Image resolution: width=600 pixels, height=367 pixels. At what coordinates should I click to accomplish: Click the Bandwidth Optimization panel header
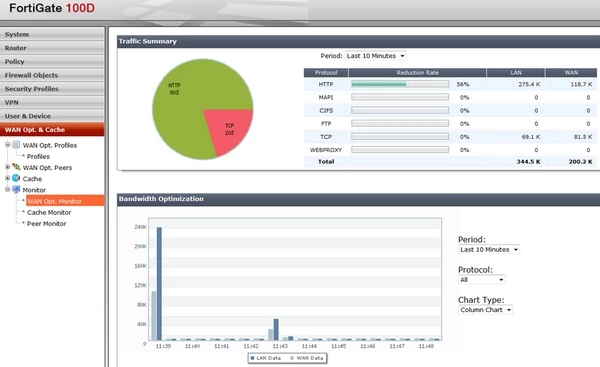point(358,199)
